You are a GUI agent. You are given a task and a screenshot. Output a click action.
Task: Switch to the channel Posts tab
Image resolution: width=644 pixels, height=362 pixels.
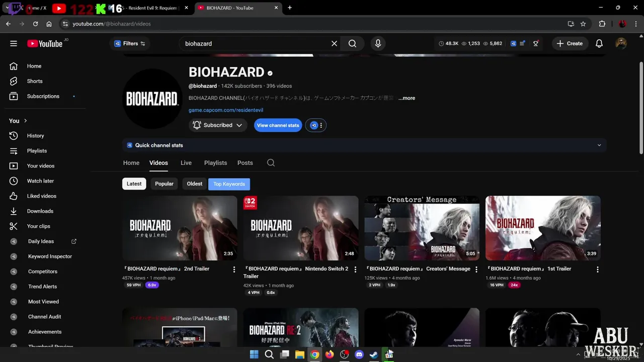click(245, 163)
